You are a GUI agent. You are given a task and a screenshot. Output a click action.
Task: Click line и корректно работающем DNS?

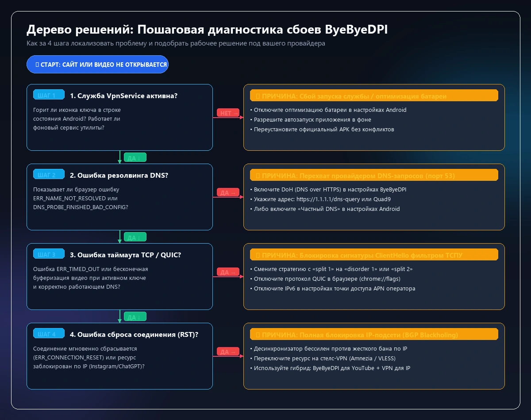(x=76, y=287)
